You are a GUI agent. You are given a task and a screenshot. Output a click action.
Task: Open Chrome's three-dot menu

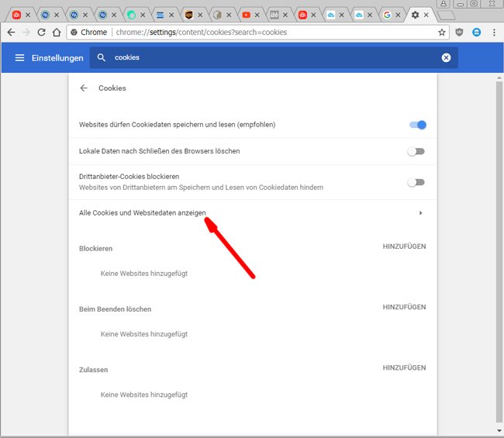[x=494, y=32]
